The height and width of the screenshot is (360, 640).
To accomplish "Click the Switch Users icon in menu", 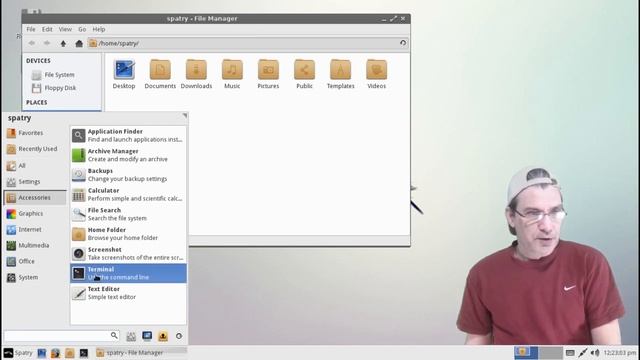I will [163, 336].
